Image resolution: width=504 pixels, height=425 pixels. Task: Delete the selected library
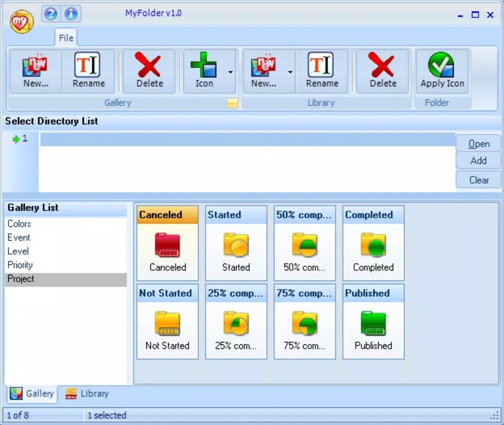click(x=383, y=71)
